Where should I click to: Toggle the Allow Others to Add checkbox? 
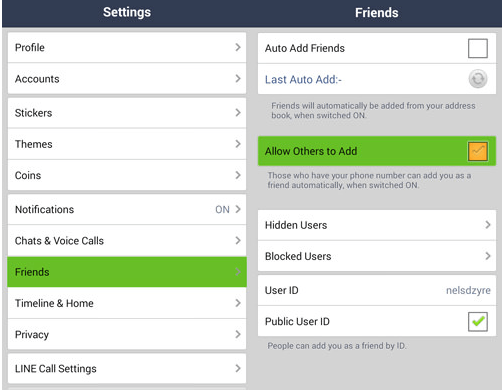click(x=478, y=151)
